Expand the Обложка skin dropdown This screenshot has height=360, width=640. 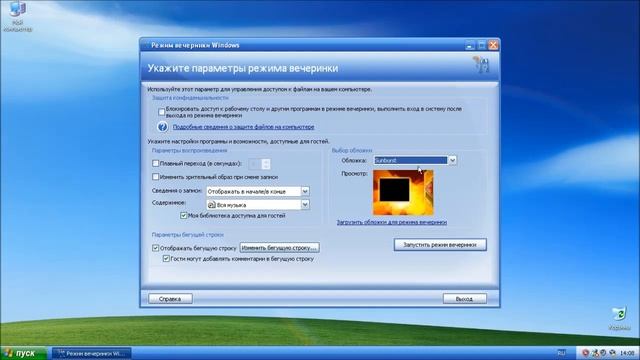coord(452,160)
